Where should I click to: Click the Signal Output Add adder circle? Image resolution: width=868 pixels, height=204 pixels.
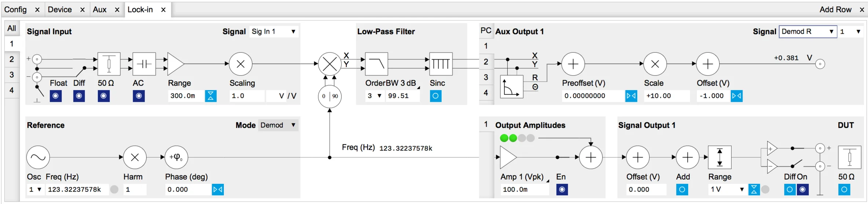click(688, 157)
